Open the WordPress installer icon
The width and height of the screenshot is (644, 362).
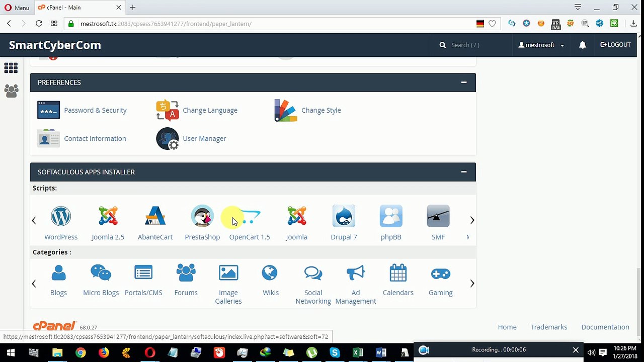tap(61, 216)
